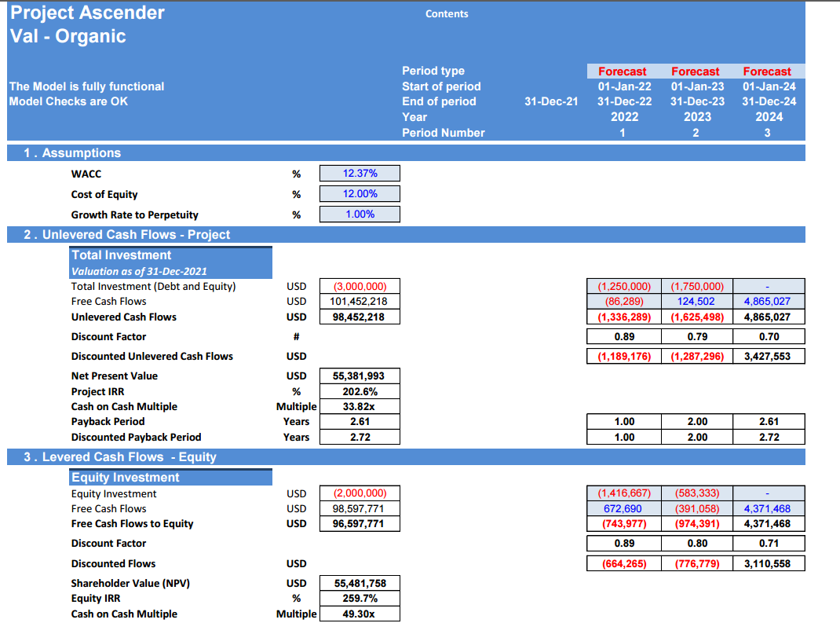Select the Equity Investment (2,000,000) total cell
The height and width of the screenshot is (623, 840).
point(360,493)
